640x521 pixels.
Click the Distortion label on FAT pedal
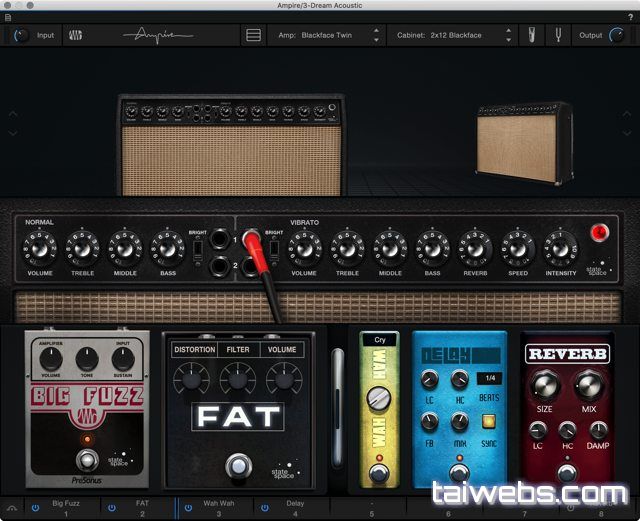pos(194,350)
